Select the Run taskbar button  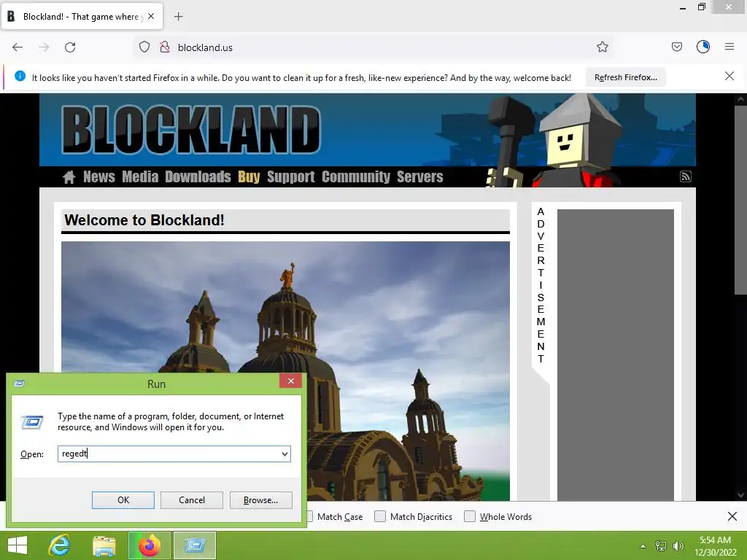pos(194,545)
